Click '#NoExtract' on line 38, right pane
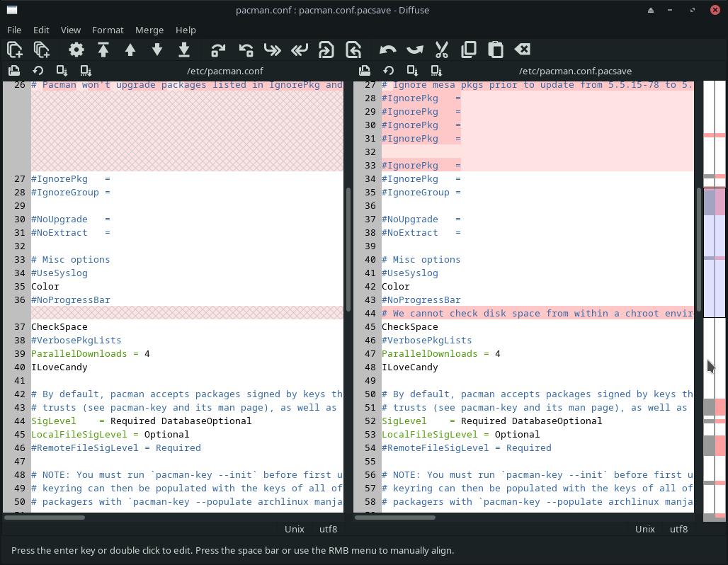This screenshot has height=565, width=728. [x=409, y=233]
